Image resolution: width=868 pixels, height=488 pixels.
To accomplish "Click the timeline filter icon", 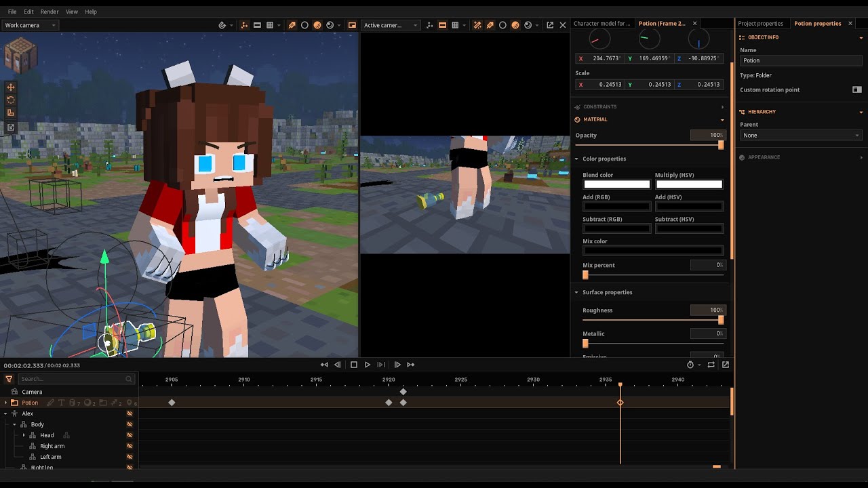I will pos(9,379).
